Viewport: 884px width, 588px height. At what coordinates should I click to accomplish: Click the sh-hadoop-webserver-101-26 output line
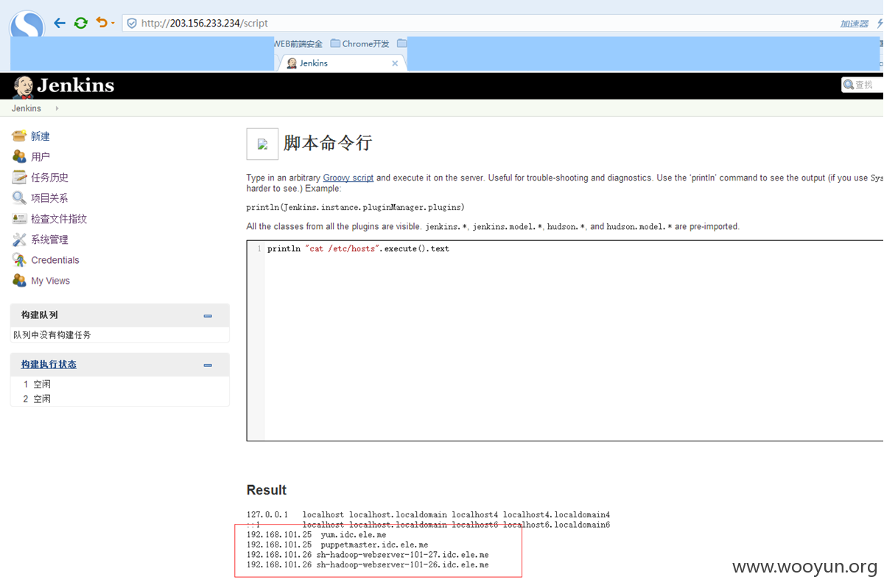click(368, 564)
